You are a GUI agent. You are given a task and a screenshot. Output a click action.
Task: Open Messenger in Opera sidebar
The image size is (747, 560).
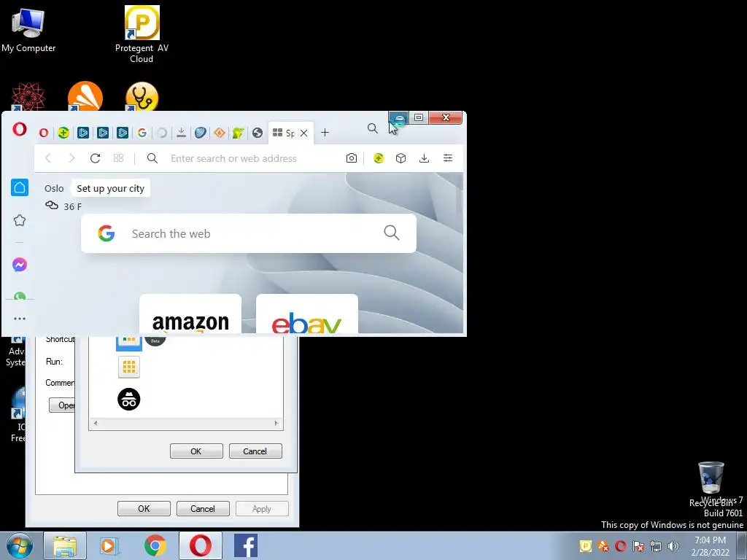pyautogui.click(x=20, y=265)
